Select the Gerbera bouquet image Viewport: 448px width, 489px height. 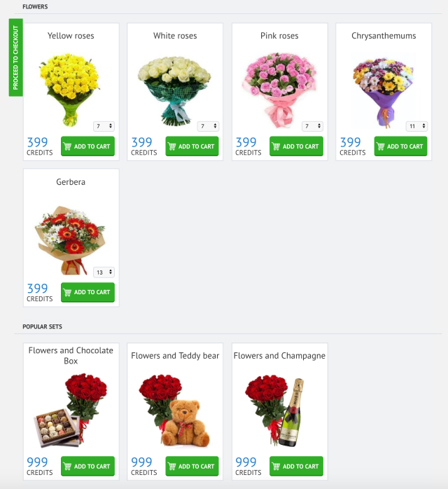(71, 240)
